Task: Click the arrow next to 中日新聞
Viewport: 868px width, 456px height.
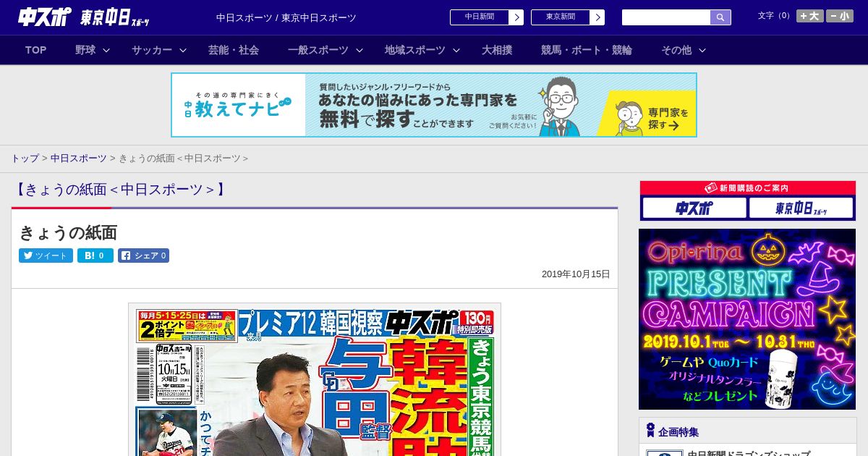Action: [x=516, y=17]
